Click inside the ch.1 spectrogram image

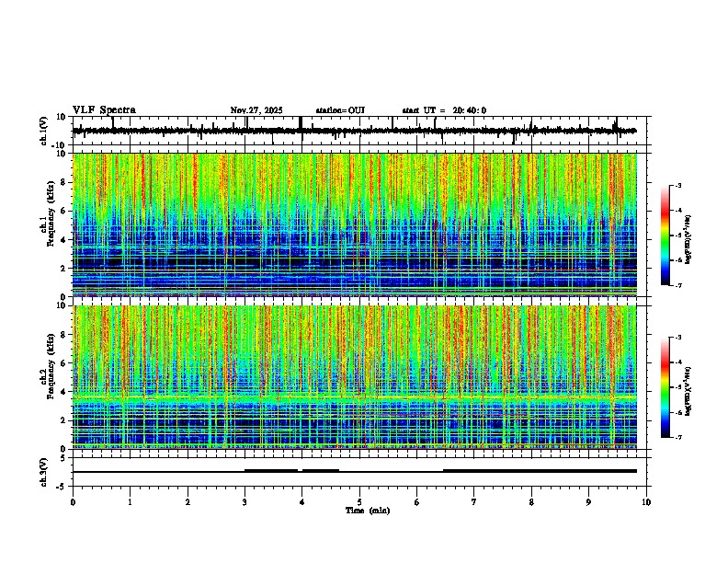tap(355, 224)
